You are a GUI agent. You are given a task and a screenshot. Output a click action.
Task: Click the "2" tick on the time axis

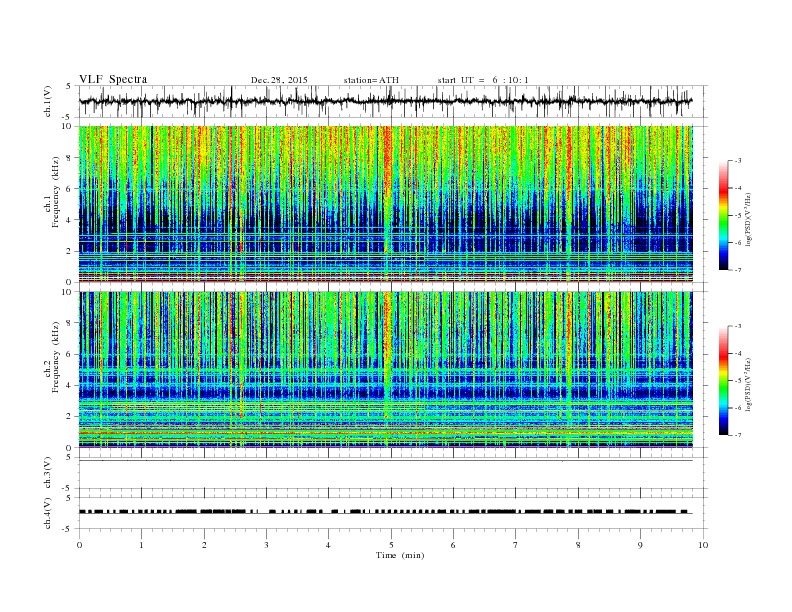[204, 545]
